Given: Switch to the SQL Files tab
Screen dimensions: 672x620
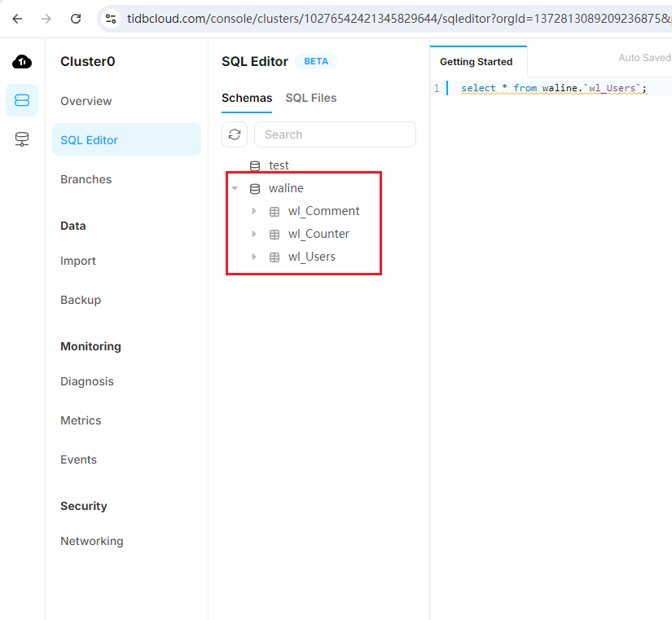Looking at the screenshot, I should coord(311,99).
